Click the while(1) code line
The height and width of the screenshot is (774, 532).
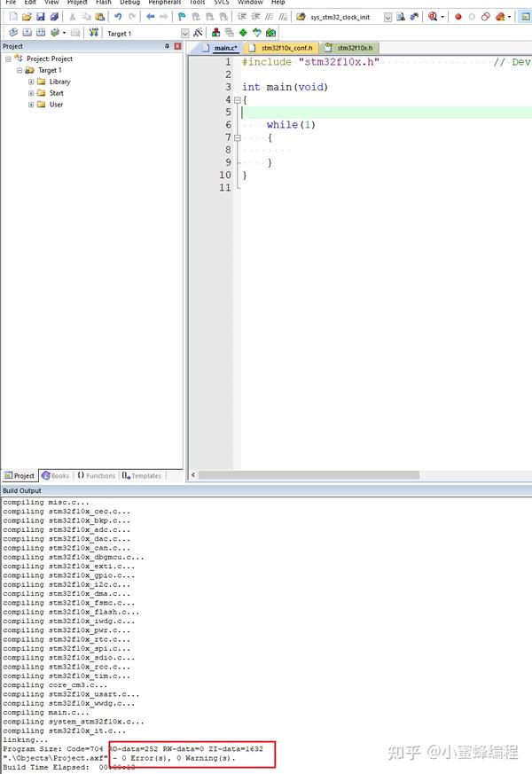coord(291,125)
